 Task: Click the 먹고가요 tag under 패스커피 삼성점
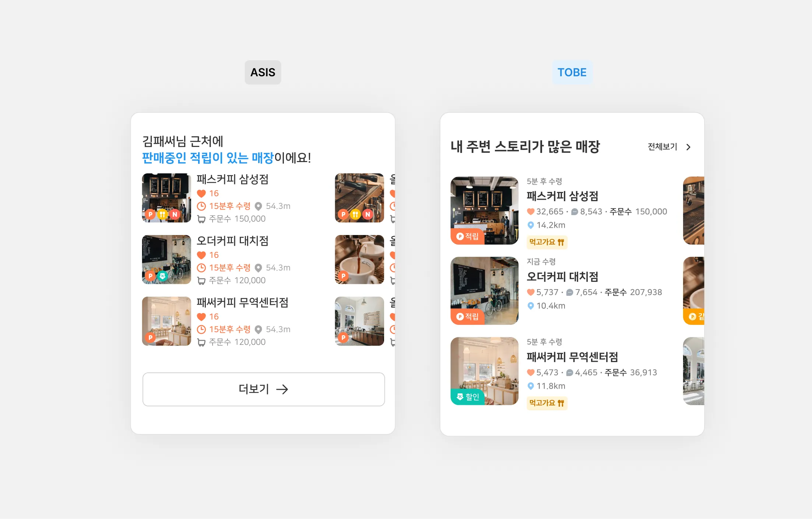pyautogui.click(x=546, y=242)
